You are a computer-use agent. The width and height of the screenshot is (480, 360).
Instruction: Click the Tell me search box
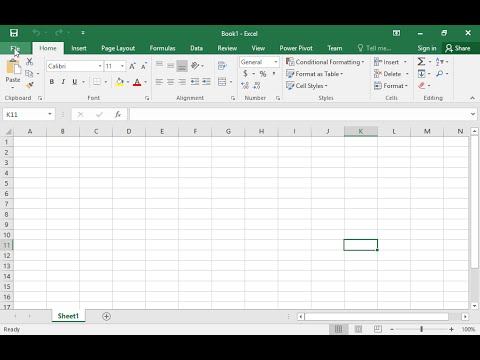click(x=375, y=48)
